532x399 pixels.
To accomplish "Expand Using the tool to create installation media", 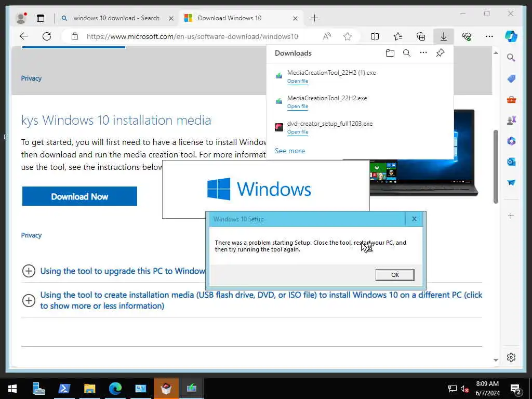I will (29, 300).
